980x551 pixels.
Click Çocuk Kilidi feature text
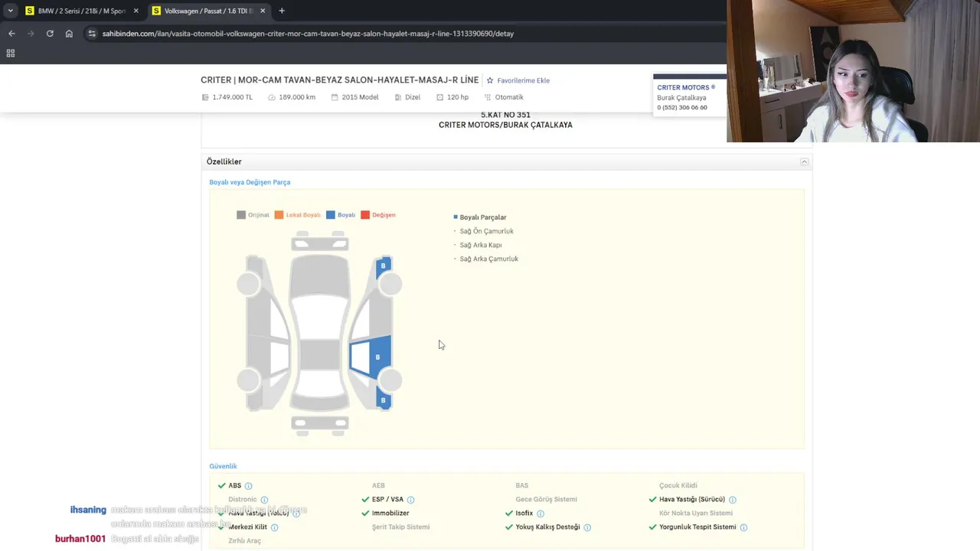[678, 486]
